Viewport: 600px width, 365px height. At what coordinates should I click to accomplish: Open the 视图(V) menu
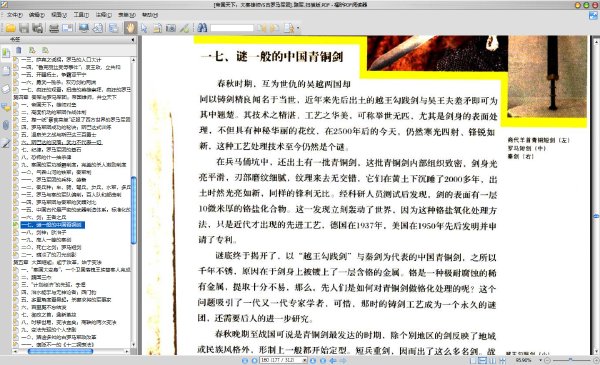click(59, 15)
